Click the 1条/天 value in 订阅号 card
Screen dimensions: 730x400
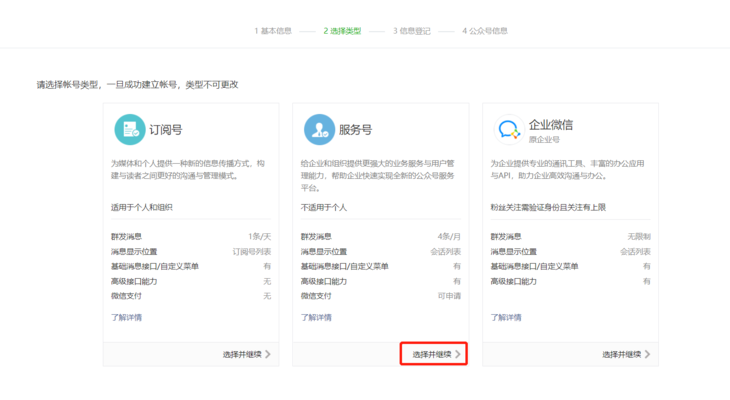[x=259, y=237]
